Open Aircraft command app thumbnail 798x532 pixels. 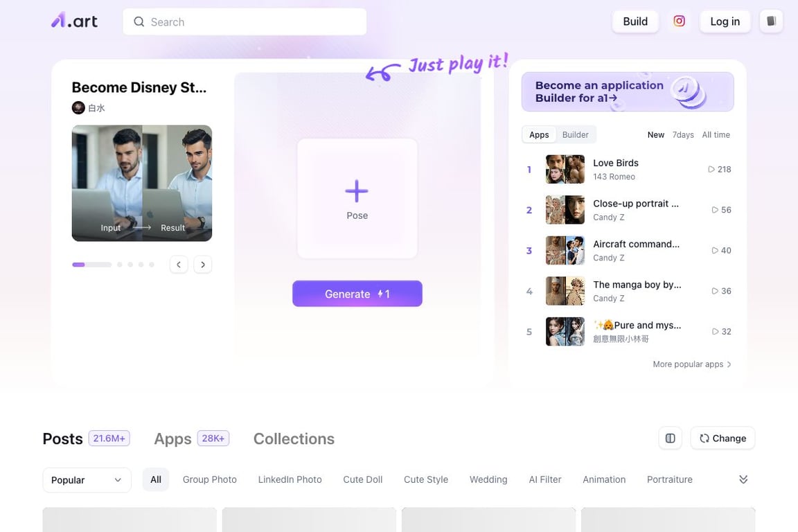pyautogui.click(x=565, y=251)
